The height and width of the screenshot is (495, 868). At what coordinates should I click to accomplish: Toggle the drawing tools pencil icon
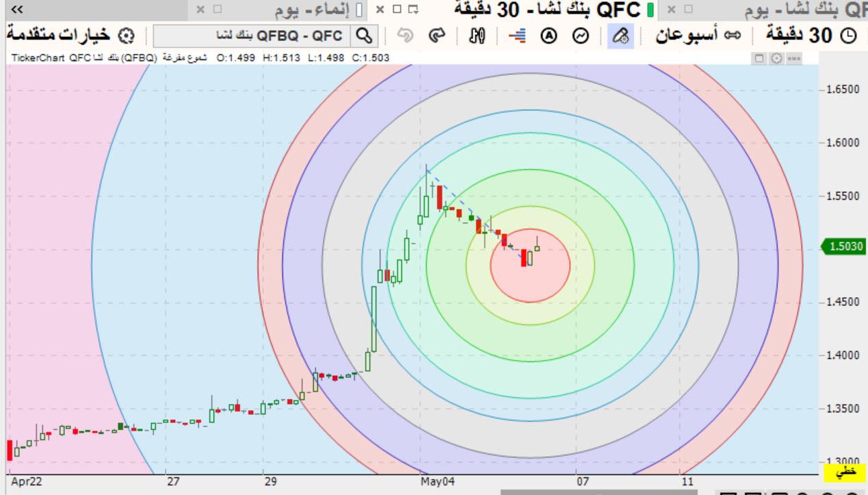coord(620,36)
